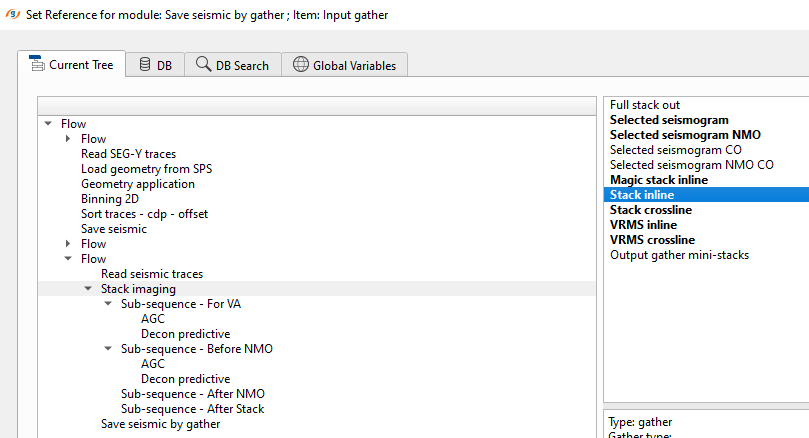This screenshot has width=809, height=438.
Task: Collapse Sub-sequence - For VA node
Action: 108,304
